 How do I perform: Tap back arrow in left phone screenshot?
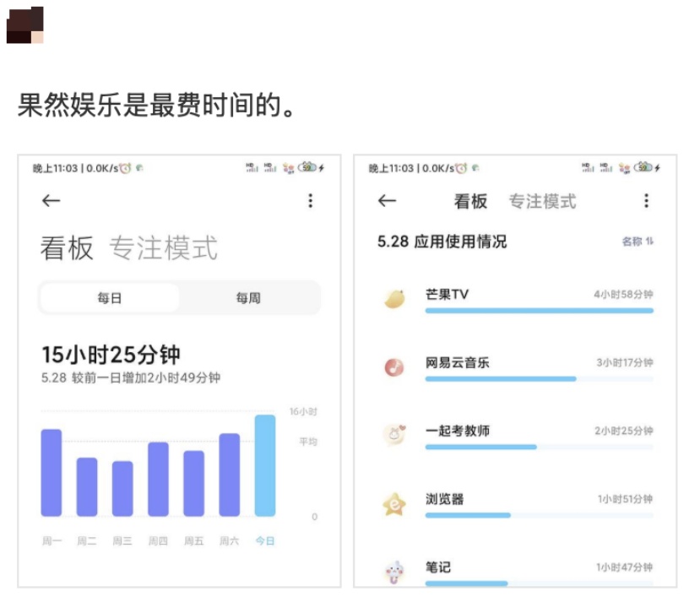pyautogui.click(x=52, y=200)
